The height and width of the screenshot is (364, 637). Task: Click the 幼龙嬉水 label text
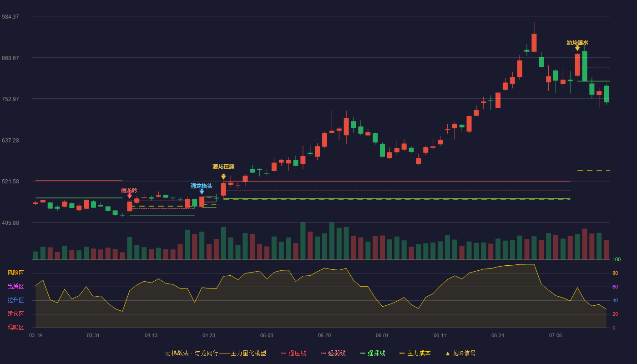(x=577, y=42)
